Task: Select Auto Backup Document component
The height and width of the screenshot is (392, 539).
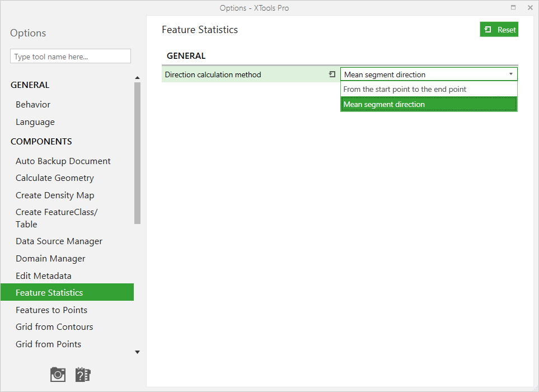Action: coord(63,161)
